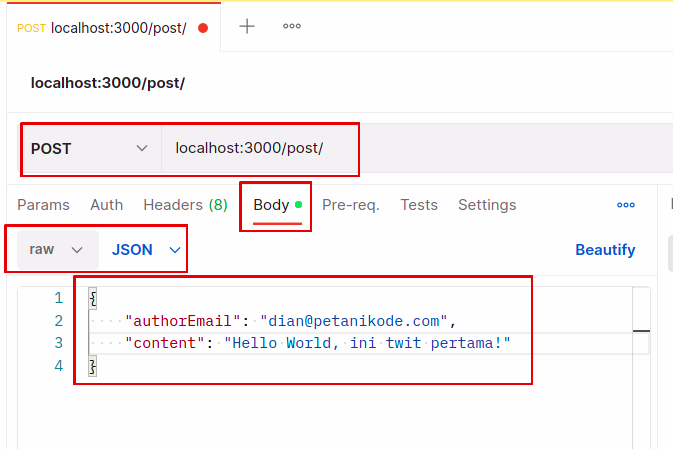This screenshot has height=449, width=673.
Task: Open the Pre-req. tab
Action: (x=350, y=205)
